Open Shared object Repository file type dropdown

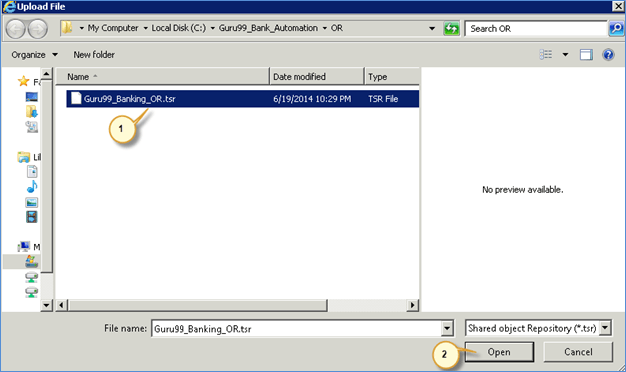[605, 328]
